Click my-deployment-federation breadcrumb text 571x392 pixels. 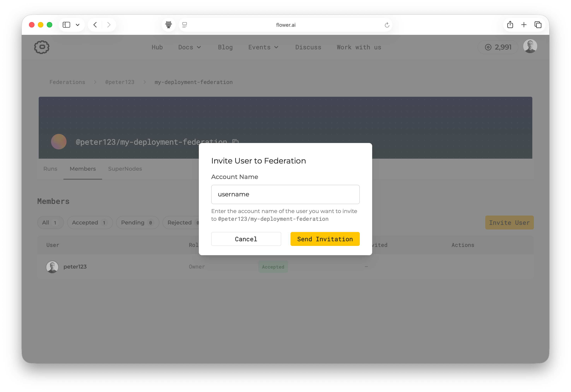click(x=194, y=82)
